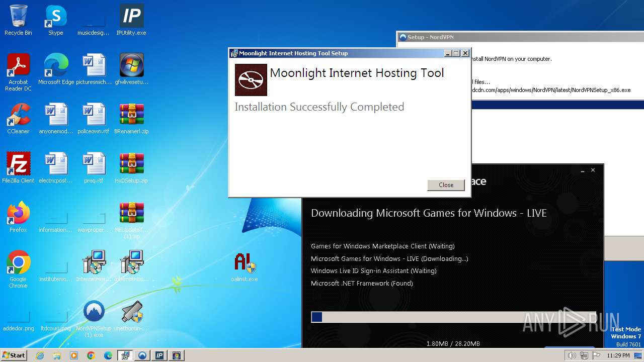
Task: Click Games for Windows download progress bar
Action: click(x=453, y=317)
